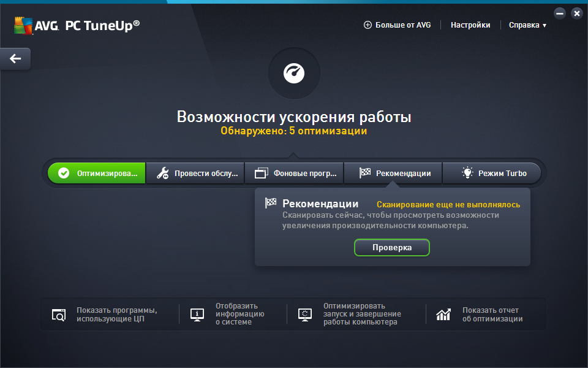The image size is (588, 368).
Task: Open Настройки settings
Action: pyautogui.click(x=470, y=25)
